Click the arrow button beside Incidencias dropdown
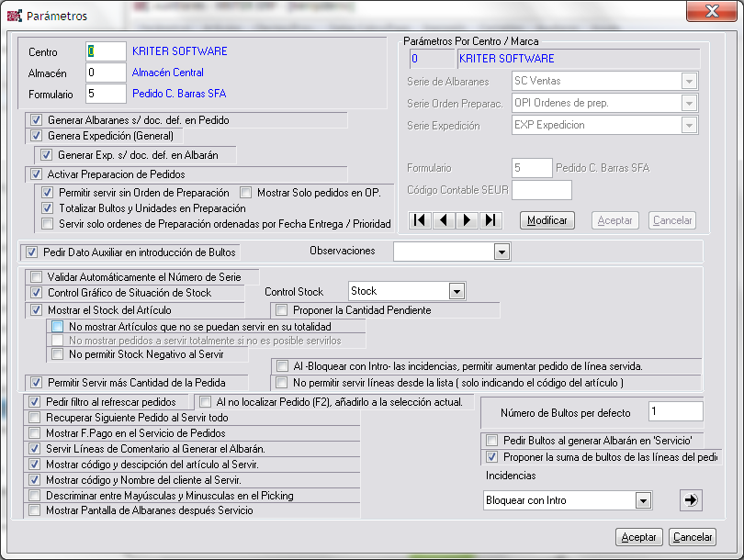The height and width of the screenshot is (560, 744). 690,500
